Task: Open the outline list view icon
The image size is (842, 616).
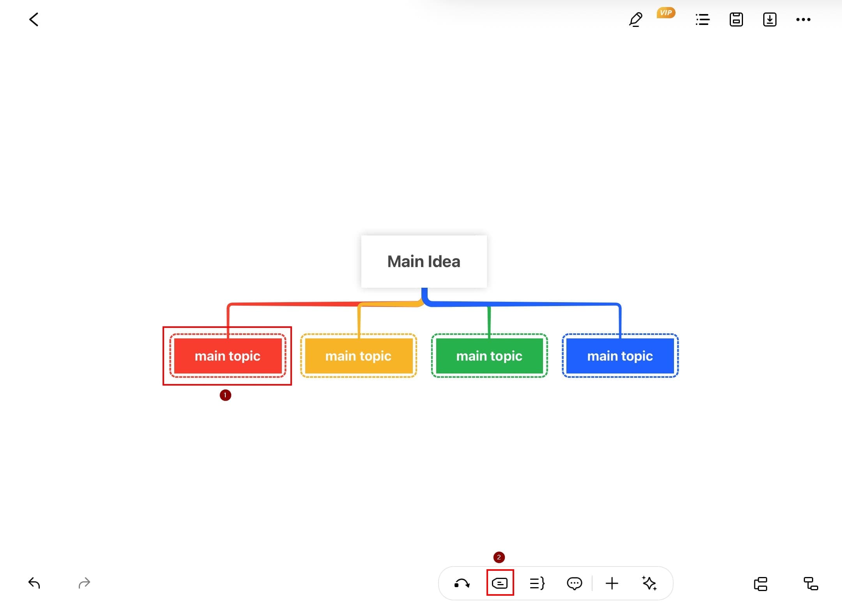Action: (x=702, y=19)
